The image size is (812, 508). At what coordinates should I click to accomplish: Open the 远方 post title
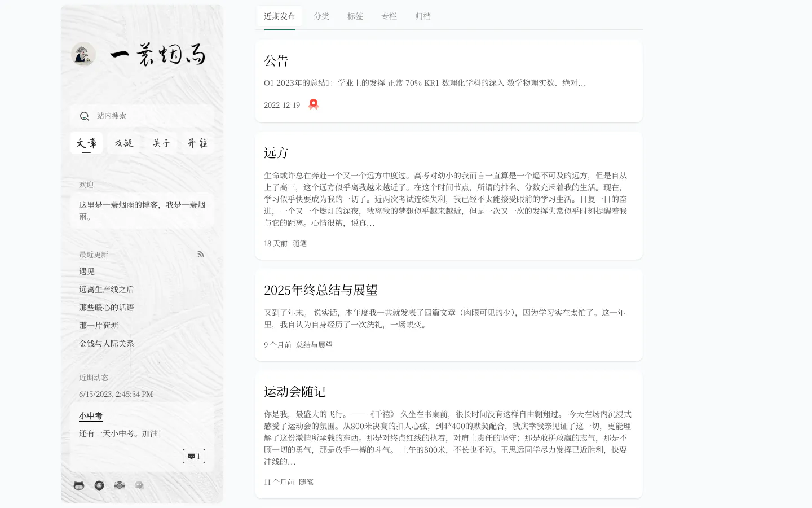point(276,153)
